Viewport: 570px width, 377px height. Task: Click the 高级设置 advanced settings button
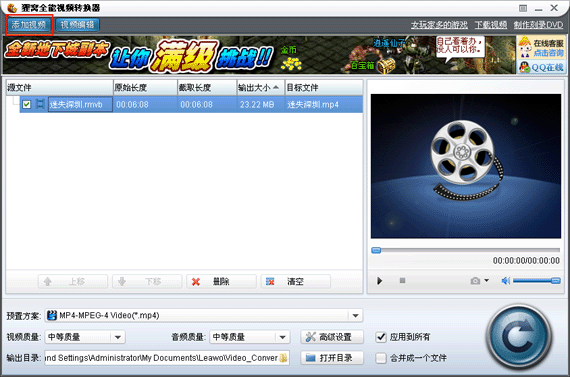coord(332,337)
